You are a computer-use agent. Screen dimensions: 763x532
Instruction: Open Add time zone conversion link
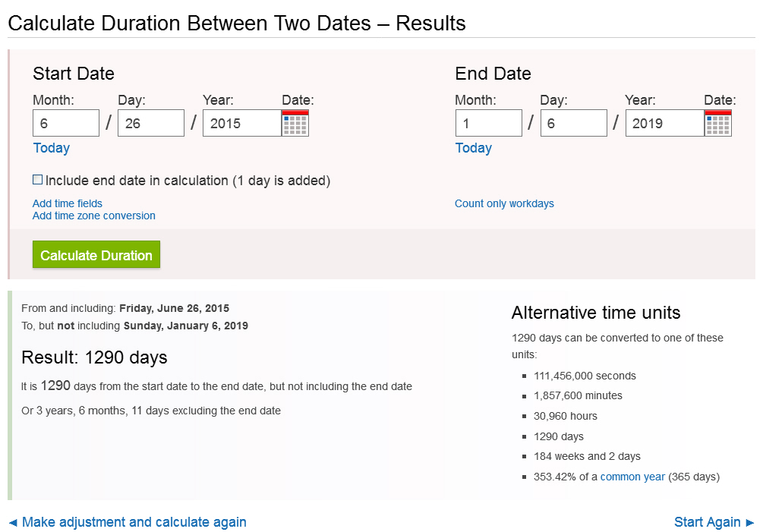click(93, 216)
